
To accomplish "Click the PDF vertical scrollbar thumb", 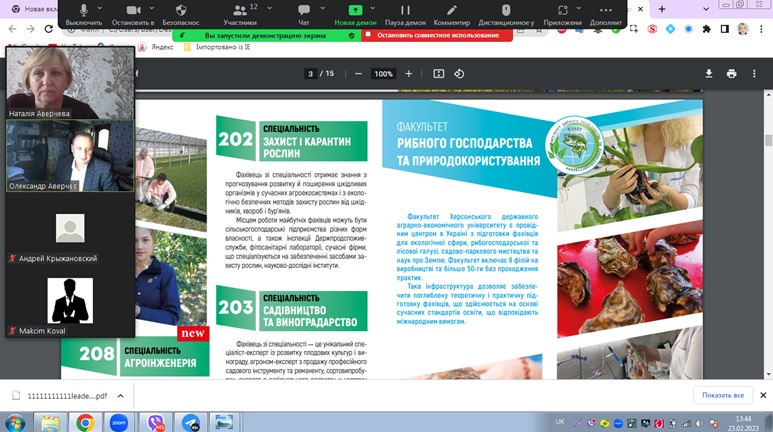I will 768,140.
